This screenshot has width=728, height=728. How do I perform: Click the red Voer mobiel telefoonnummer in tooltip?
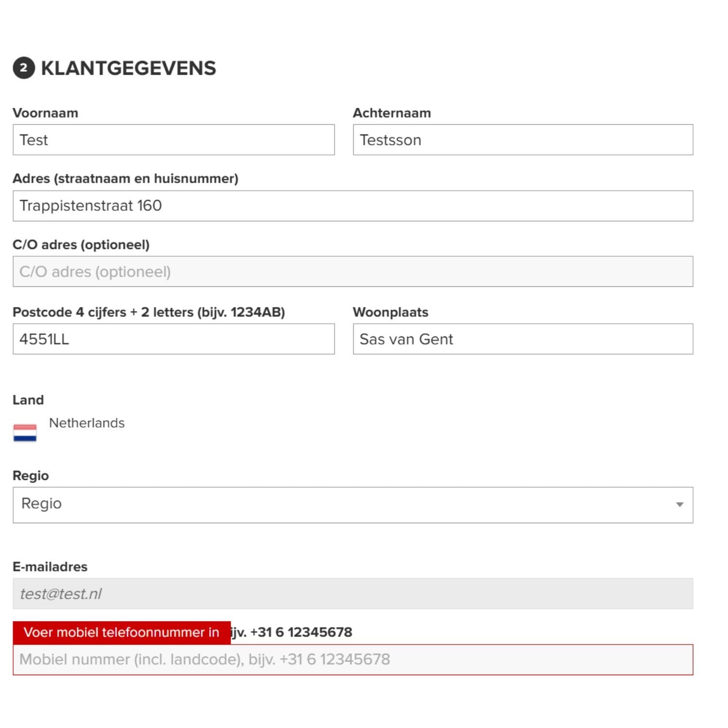(x=122, y=632)
